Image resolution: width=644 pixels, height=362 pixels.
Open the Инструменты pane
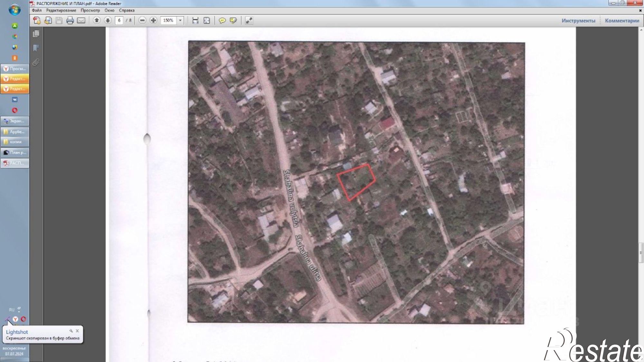[x=578, y=21]
